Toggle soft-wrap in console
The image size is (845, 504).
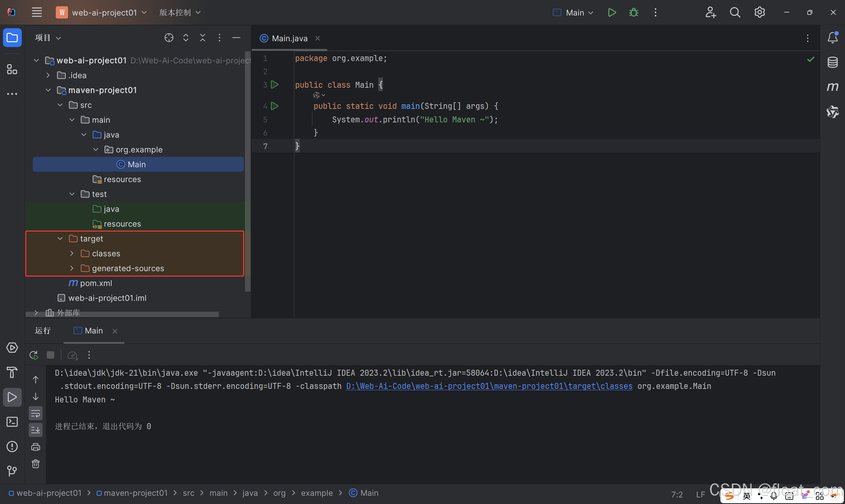point(36,413)
